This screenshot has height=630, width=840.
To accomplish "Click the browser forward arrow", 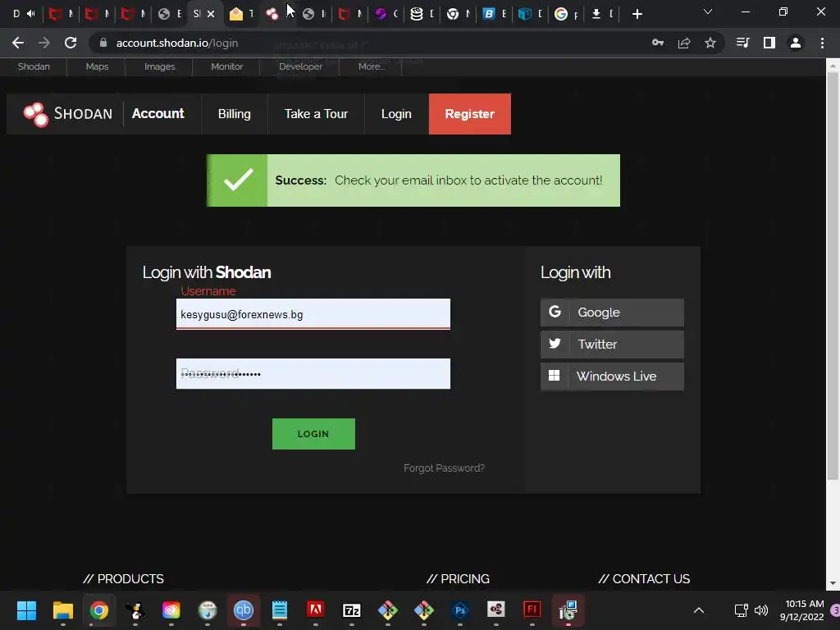I will click(44, 43).
